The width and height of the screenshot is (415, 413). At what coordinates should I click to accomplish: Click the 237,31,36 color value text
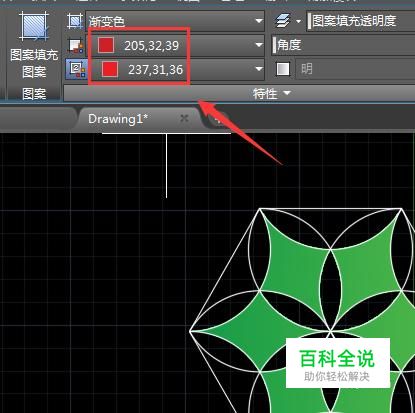[x=155, y=70]
